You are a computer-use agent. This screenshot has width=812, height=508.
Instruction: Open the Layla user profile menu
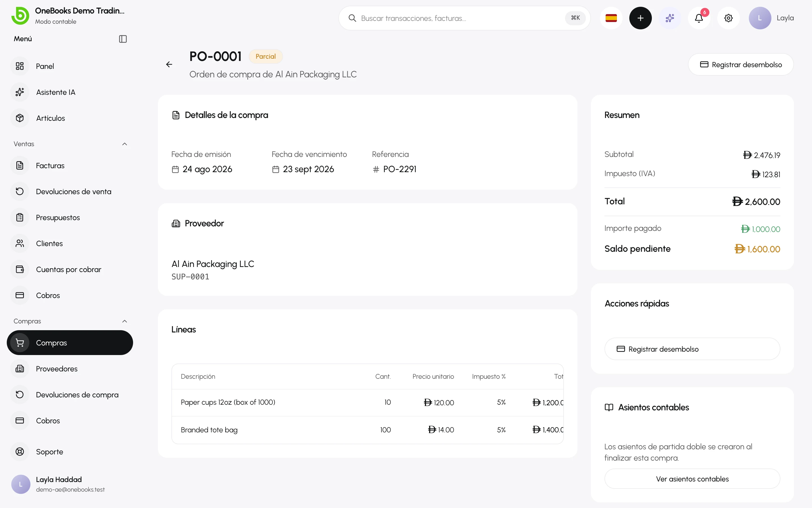(x=771, y=18)
